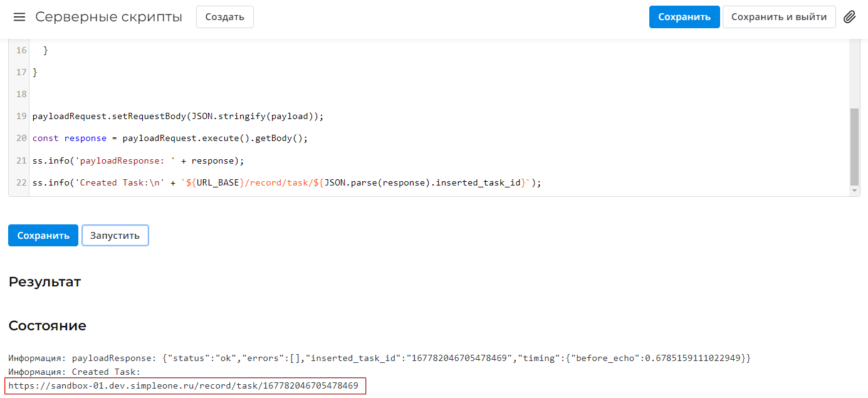Open the hamburger navigation menu
868x398 pixels.
19,17
